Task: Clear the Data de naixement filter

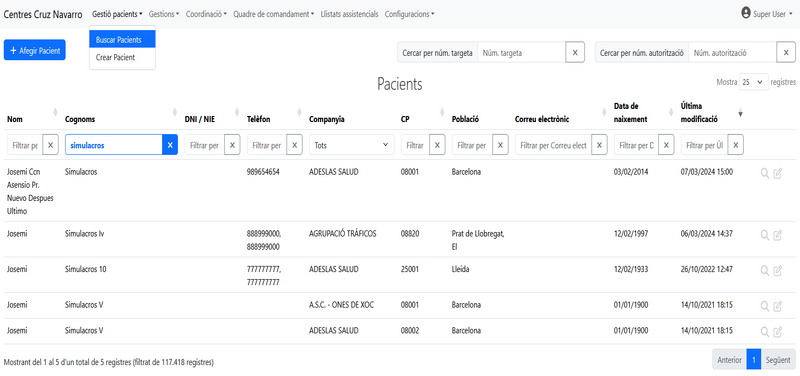Action: tap(665, 145)
